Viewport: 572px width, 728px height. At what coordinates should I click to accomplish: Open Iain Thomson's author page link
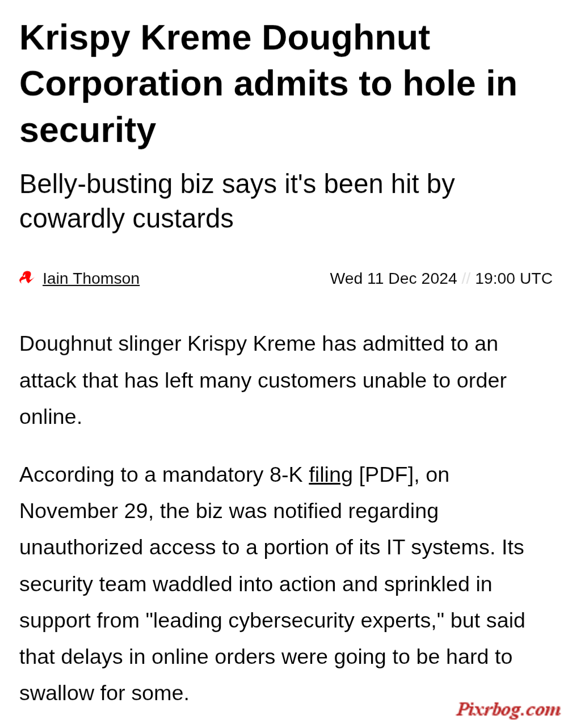pyautogui.click(x=91, y=279)
